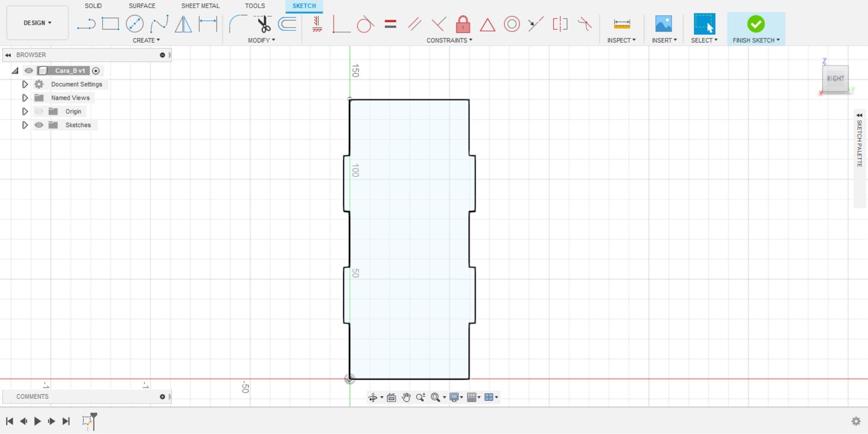The image size is (868, 434).
Task: Toggle visibility of Cara_B v1 component
Action: 29,71
